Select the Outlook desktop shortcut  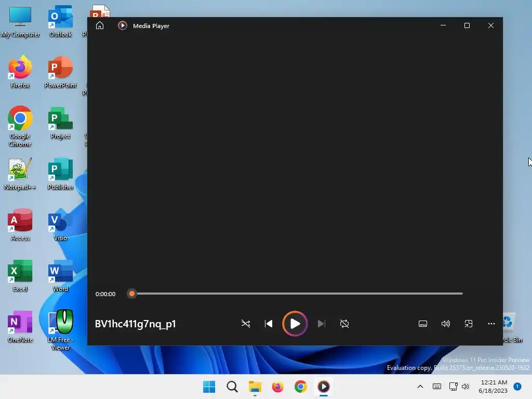point(60,22)
